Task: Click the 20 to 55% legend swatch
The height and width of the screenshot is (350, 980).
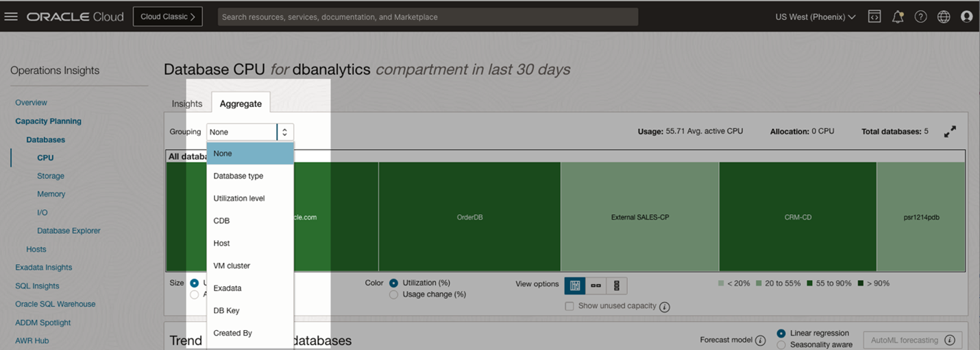Action: click(x=759, y=283)
